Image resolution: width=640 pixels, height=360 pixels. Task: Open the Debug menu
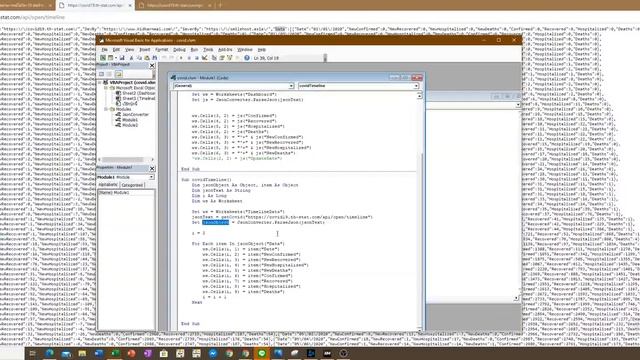179,49
